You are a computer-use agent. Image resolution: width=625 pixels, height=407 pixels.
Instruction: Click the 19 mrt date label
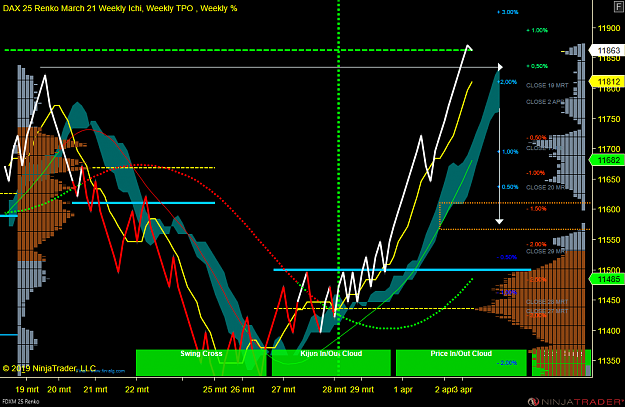click(x=27, y=389)
